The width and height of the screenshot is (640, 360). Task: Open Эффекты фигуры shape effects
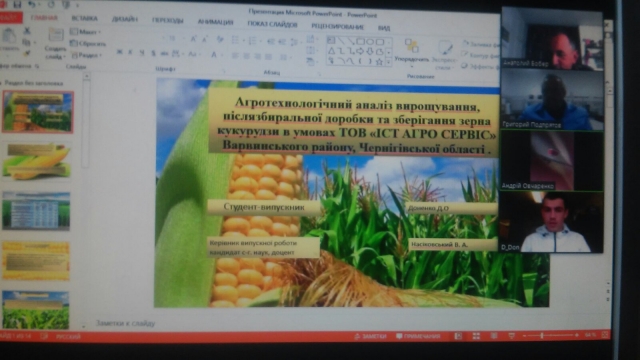coord(481,66)
